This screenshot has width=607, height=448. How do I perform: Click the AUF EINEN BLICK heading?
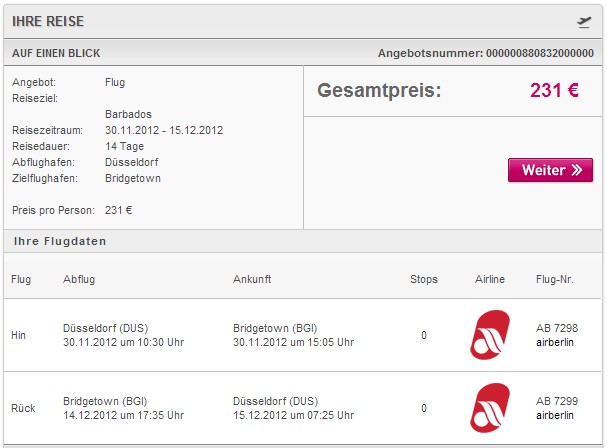click(56, 53)
